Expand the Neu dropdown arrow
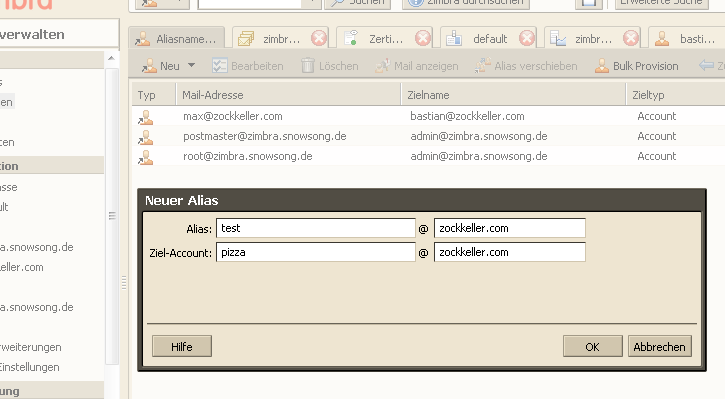725x399 pixels. point(191,66)
